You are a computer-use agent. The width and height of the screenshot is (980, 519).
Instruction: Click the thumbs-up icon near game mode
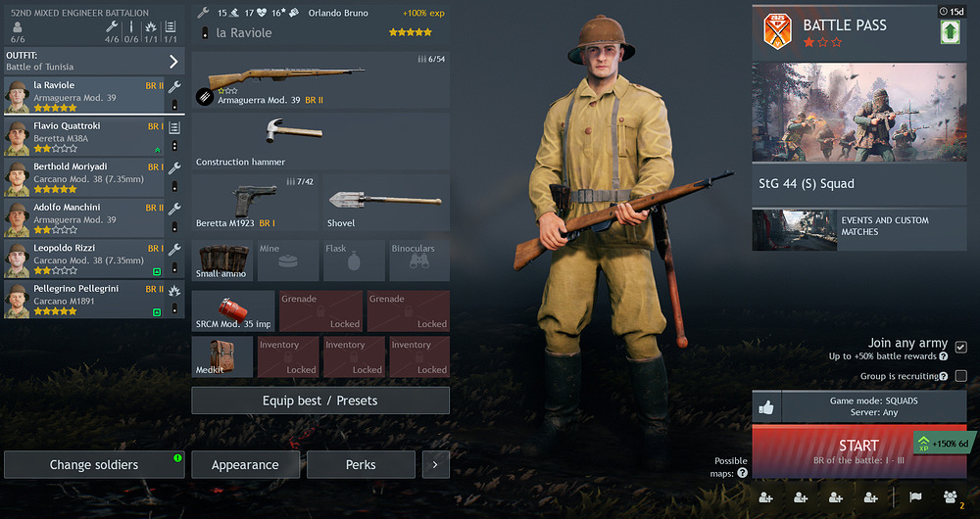(766, 407)
